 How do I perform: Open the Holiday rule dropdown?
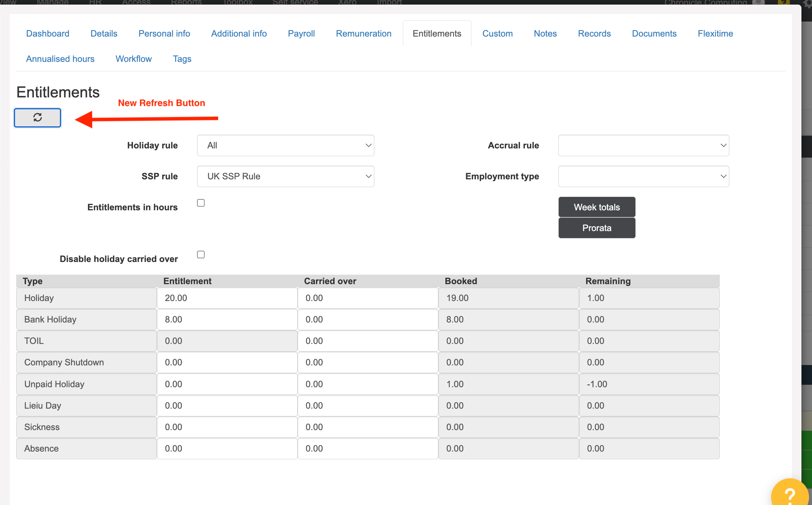point(285,146)
